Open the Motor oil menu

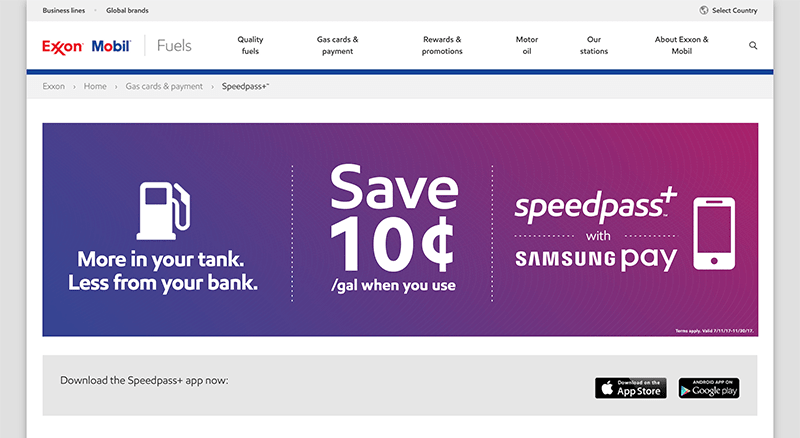[527, 45]
